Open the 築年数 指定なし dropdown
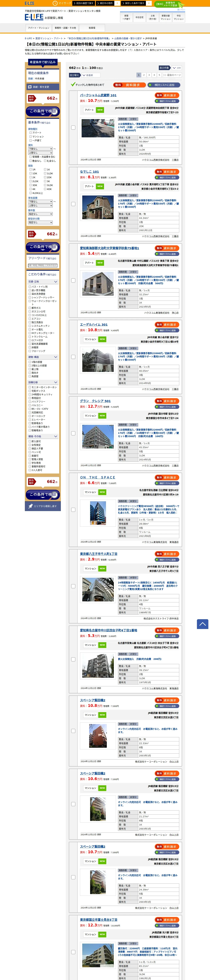The height and width of the screenshot is (980, 210). pos(40,214)
